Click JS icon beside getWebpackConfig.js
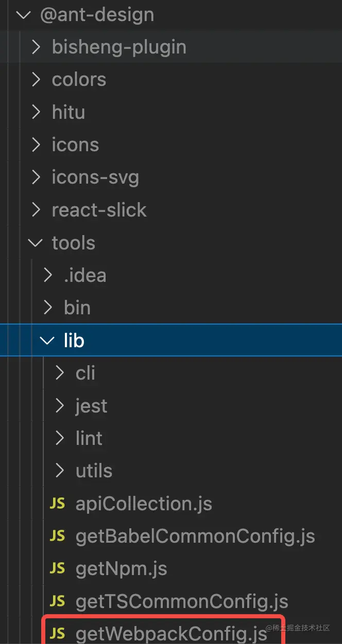The image size is (342, 644). point(57,633)
